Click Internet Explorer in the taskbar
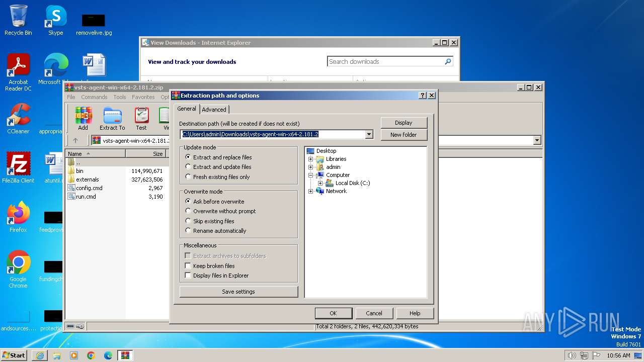Viewport: 644px width, 362px height. pyautogui.click(x=40, y=355)
